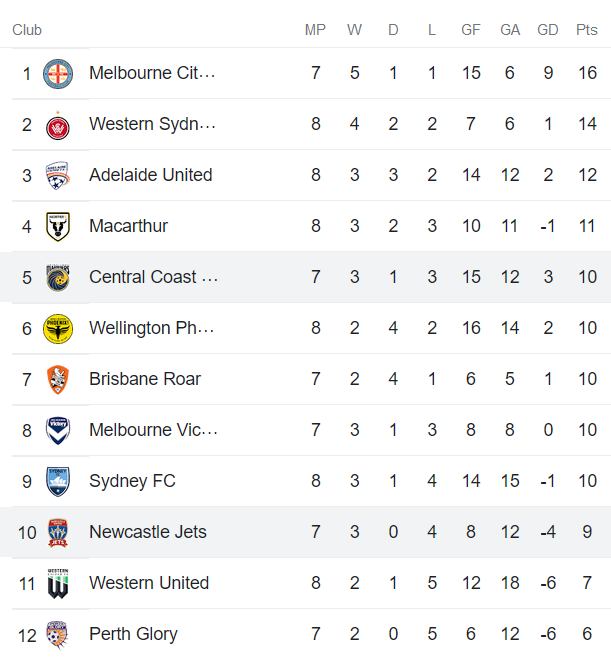Click the Brisbane Roar orange logo
The width and height of the screenshot is (611, 670).
click(58, 379)
